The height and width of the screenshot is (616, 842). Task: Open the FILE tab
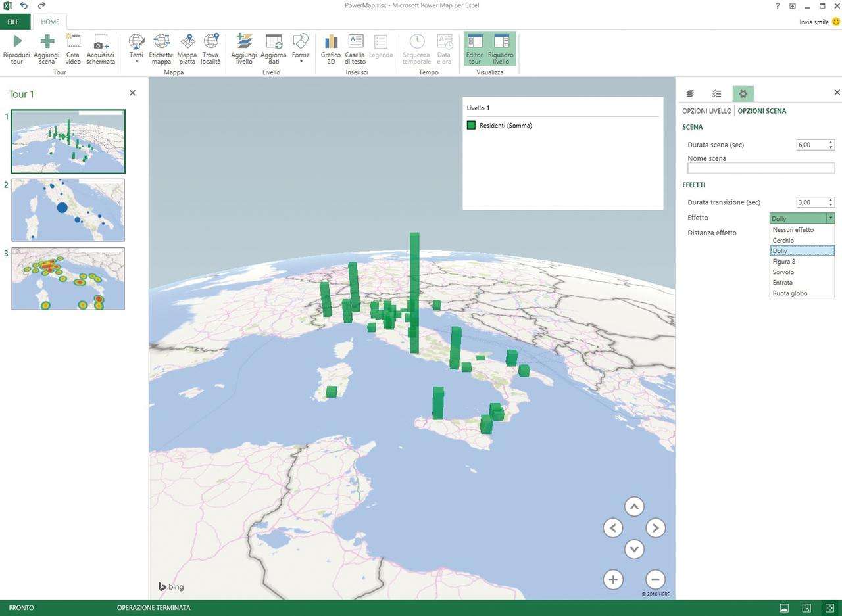[13, 22]
